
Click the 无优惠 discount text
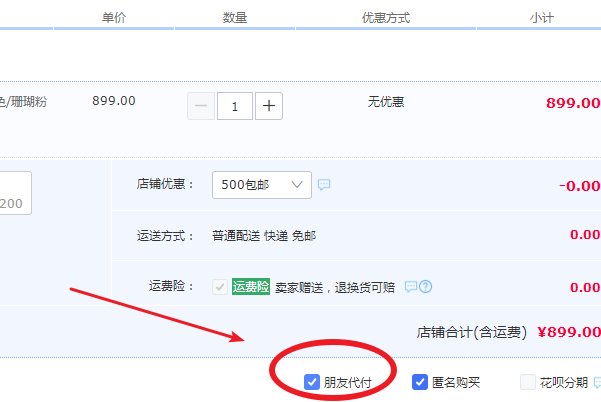[386, 102]
